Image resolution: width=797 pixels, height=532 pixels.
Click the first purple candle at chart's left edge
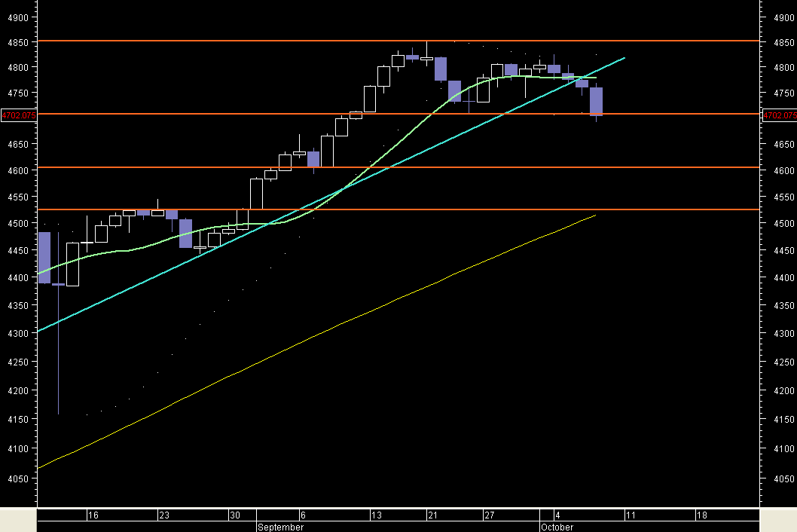44,258
